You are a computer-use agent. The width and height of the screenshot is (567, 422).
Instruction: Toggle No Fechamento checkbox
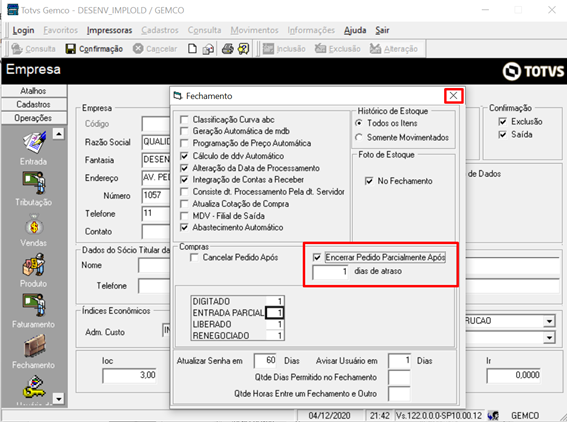(x=369, y=181)
